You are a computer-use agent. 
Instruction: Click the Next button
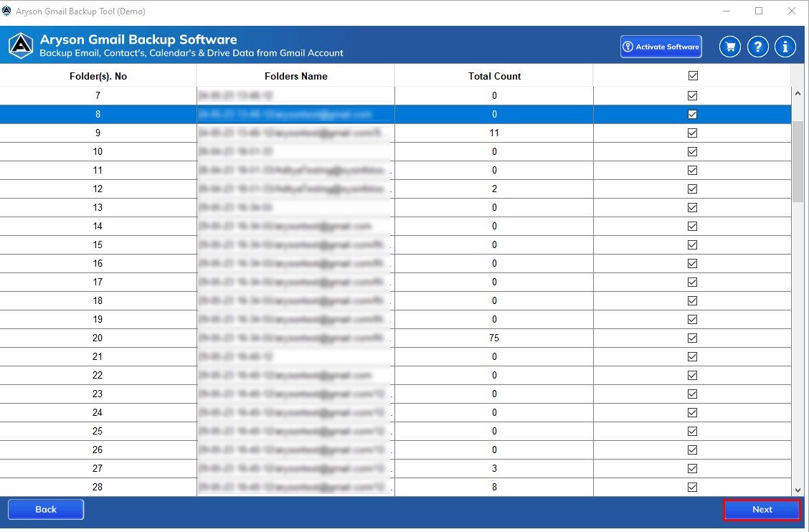(x=762, y=509)
